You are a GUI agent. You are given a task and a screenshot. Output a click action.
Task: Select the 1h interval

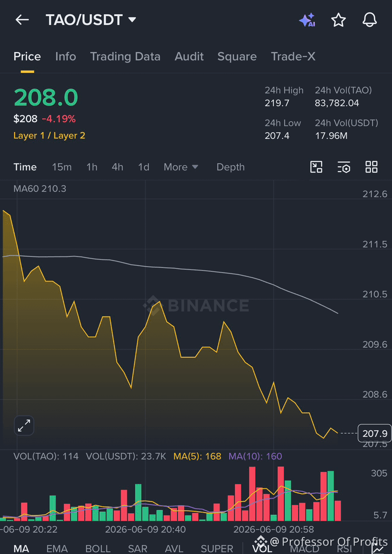pyautogui.click(x=92, y=167)
